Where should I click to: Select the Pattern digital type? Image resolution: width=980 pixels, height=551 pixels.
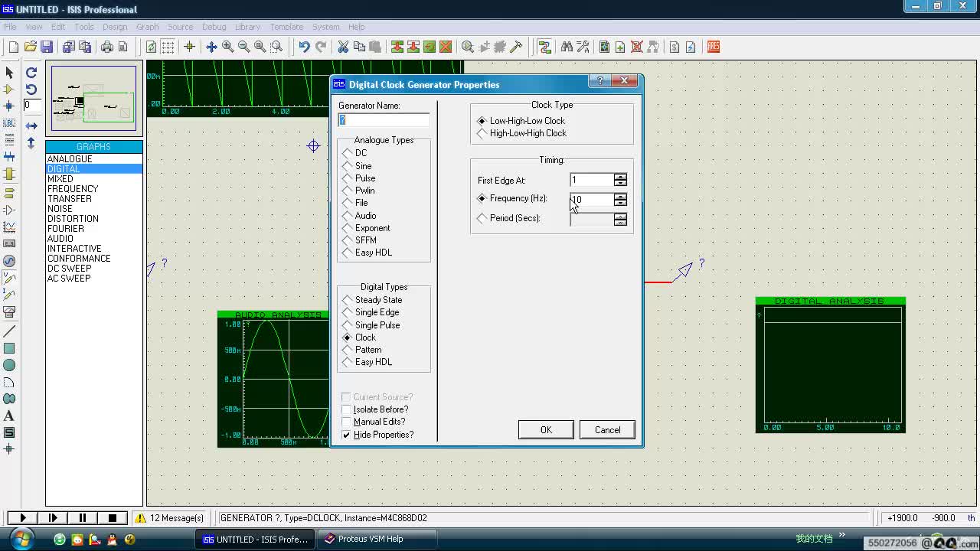361,350
